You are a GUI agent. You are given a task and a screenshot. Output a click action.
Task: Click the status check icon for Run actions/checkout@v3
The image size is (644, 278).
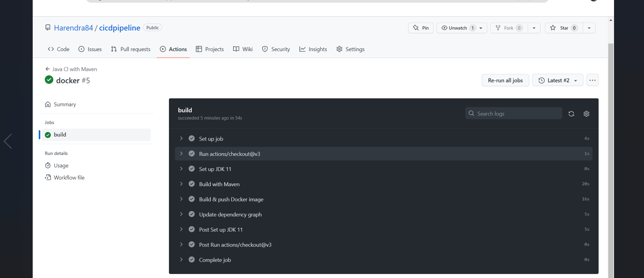[192, 154]
